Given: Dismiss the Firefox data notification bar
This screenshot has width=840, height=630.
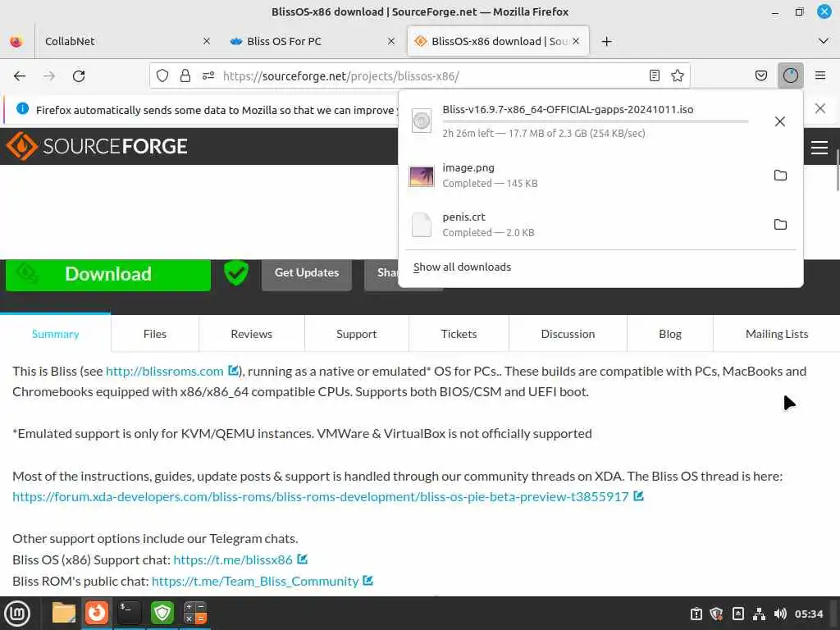Looking at the screenshot, I should [819, 109].
